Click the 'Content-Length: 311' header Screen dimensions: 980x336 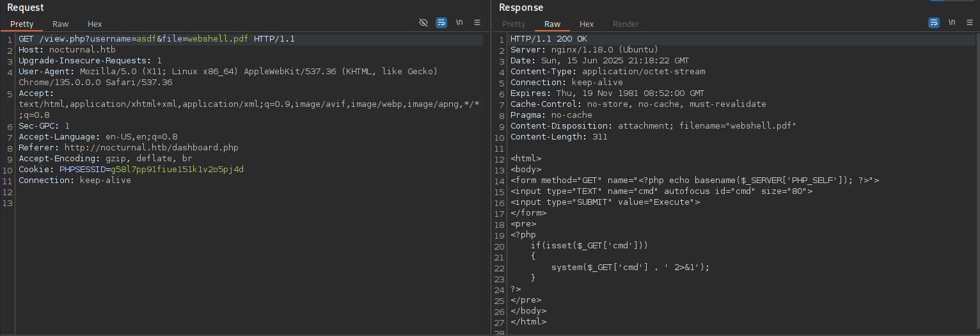click(x=559, y=137)
